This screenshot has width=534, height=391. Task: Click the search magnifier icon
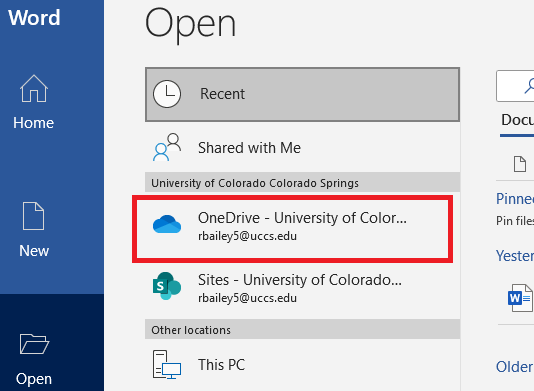[x=529, y=85]
